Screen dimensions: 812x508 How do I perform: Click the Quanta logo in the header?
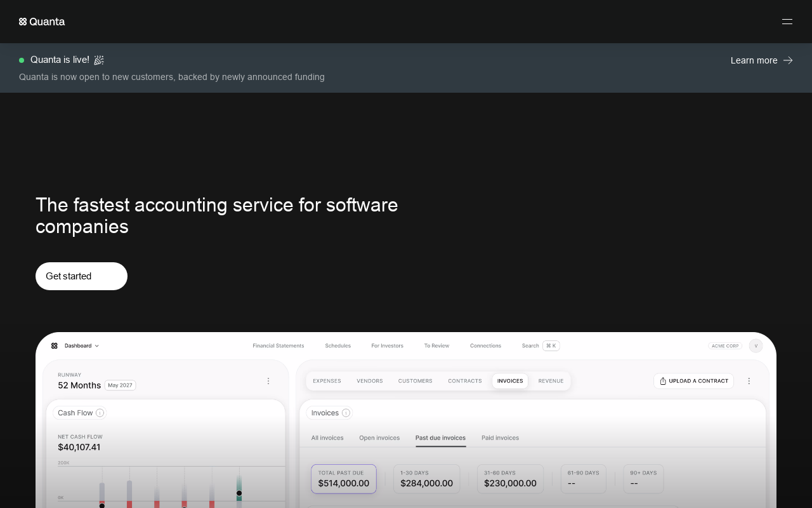[42, 22]
